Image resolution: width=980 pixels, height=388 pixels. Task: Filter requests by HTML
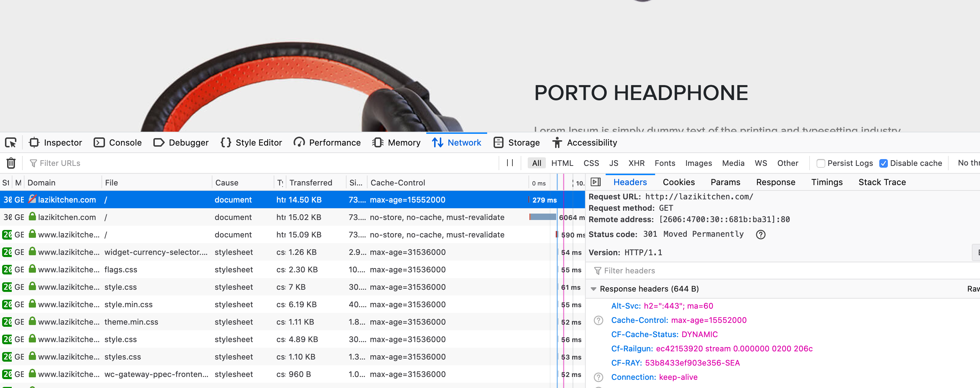[x=562, y=163]
